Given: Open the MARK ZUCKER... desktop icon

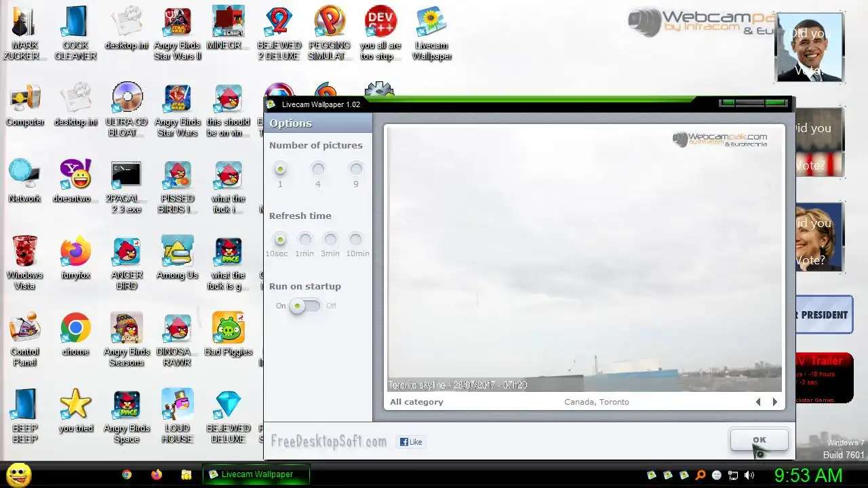Looking at the screenshot, I should pos(25,33).
